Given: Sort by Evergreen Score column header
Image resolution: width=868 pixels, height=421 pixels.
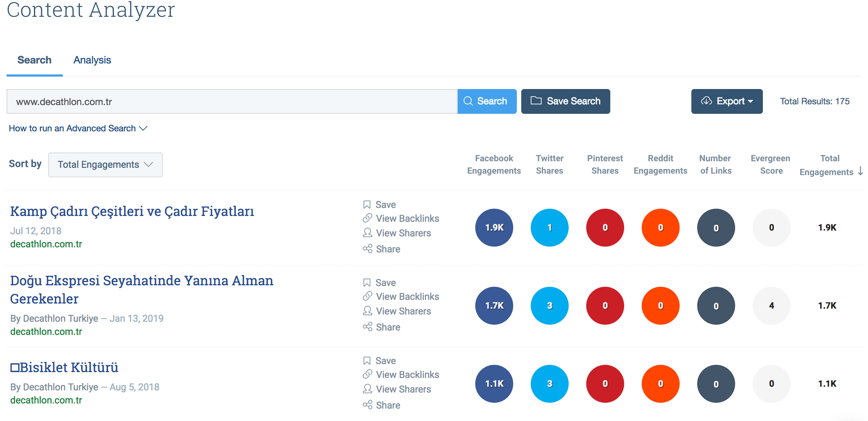Looking at the screenshot, I should (x=771, y=165).
